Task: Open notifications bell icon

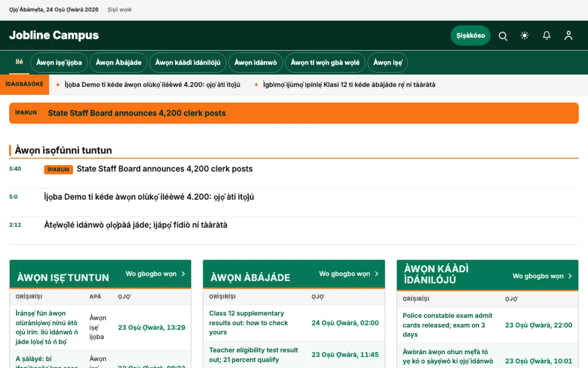Action: click(x=546, y=36)
